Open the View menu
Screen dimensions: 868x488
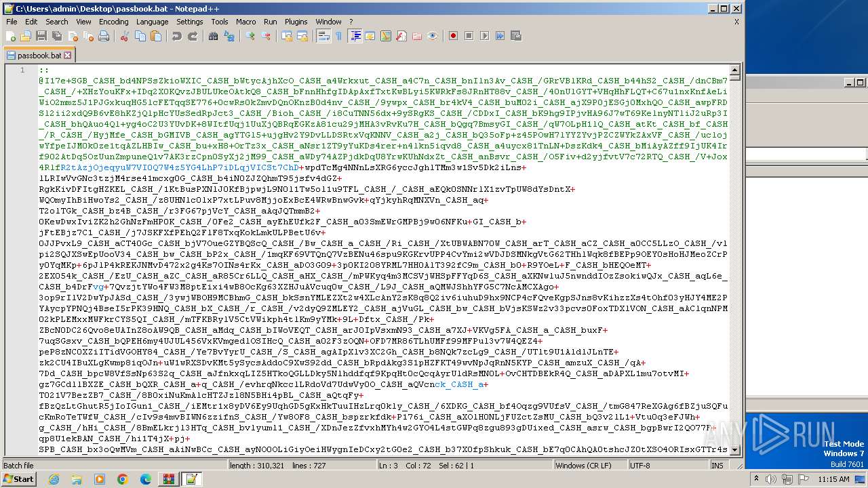tap(83, 22)
